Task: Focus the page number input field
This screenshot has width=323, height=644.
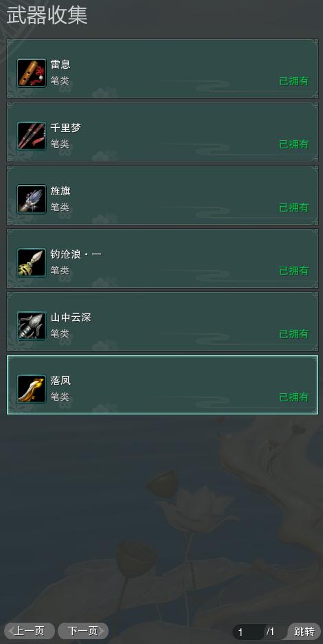Action: tap(248, 632)
